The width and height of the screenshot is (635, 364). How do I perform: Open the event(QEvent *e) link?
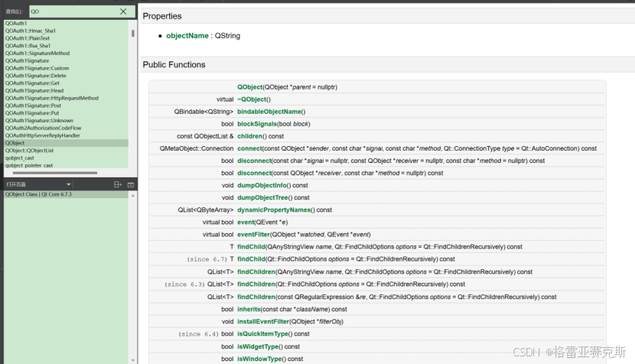[246, 223]
